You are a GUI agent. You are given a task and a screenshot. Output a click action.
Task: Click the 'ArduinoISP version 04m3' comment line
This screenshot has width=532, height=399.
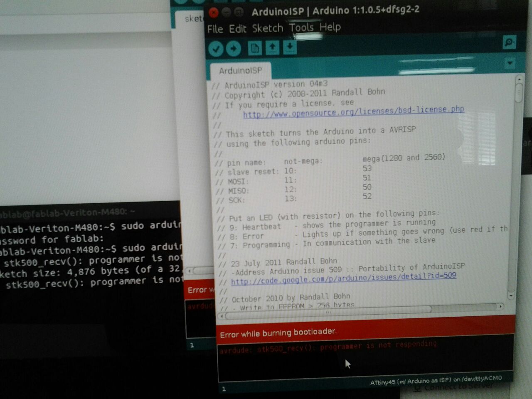coord(270,85)
